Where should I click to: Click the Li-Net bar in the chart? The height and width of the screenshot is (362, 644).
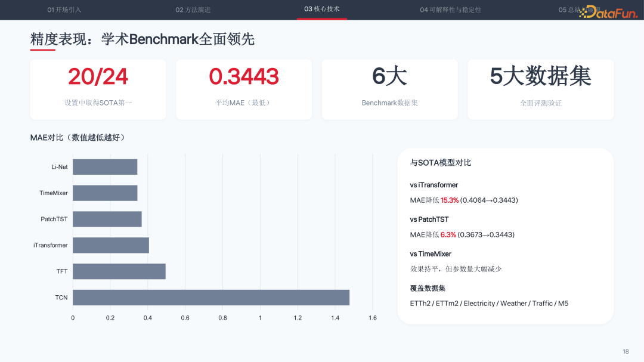(105, 167)
